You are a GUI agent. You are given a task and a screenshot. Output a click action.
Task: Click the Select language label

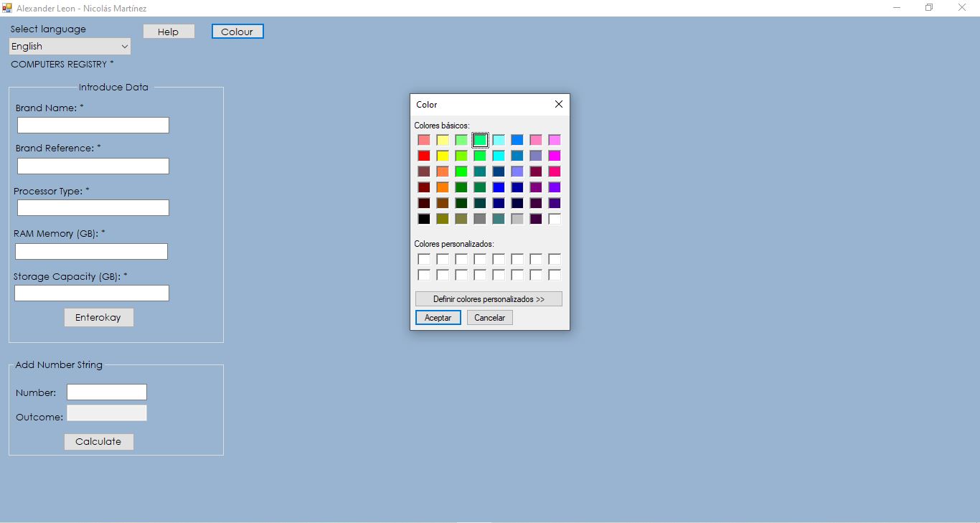(48, 29)
